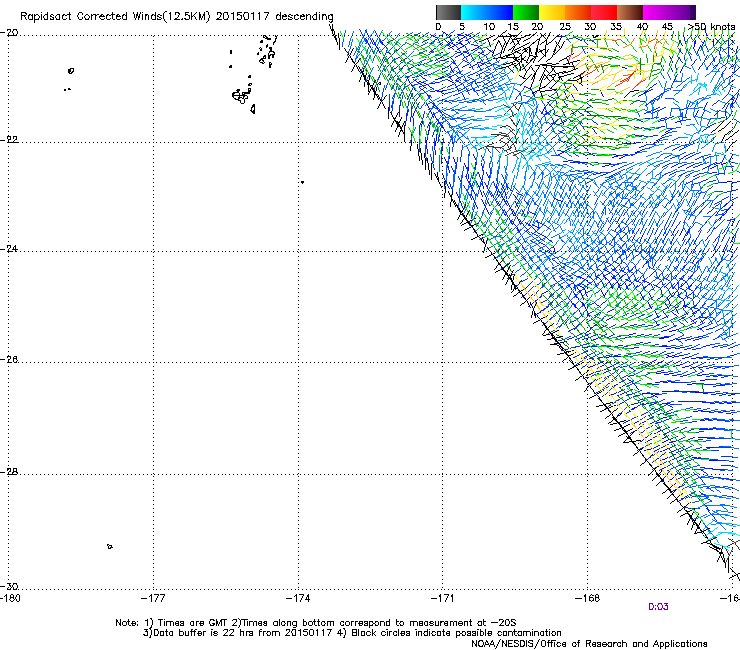Click the cyan-blue 5-15 knots color band
This screenshot has height=650, width=740.
pos(487,12)
